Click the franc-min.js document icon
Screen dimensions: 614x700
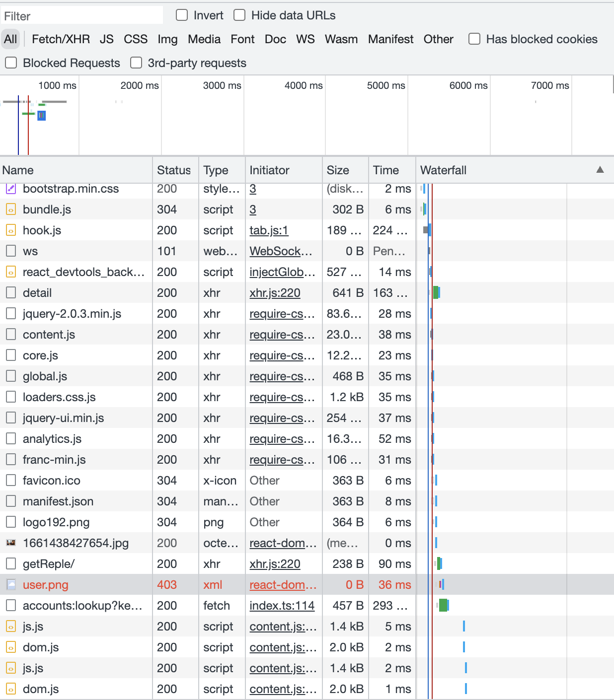[x=11, y=460]
